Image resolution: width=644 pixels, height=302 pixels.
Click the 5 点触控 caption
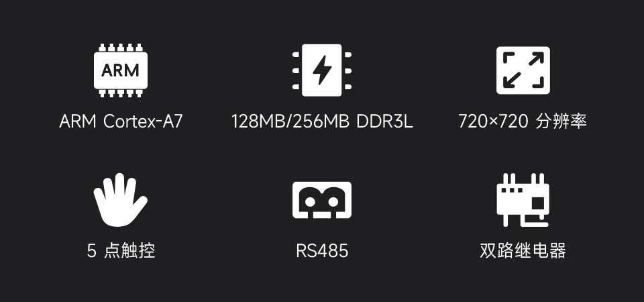pyautogui.click(x=121, y=250)
